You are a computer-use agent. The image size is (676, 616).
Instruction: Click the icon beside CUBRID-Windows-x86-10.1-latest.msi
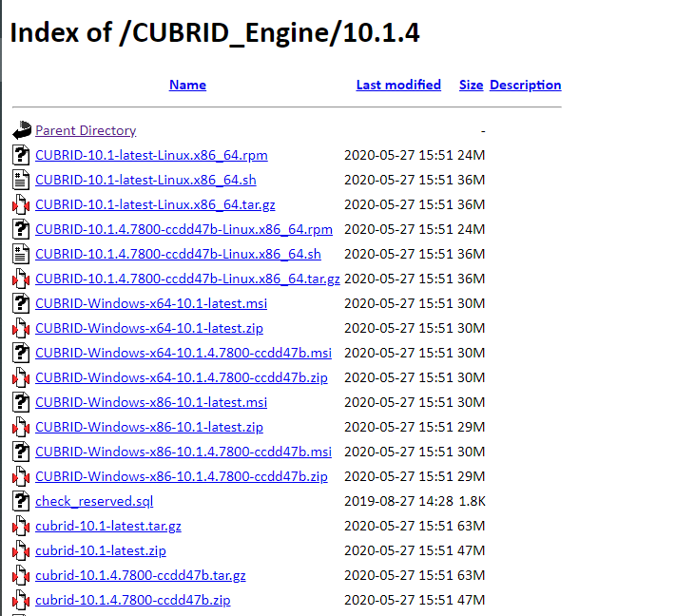21,403
